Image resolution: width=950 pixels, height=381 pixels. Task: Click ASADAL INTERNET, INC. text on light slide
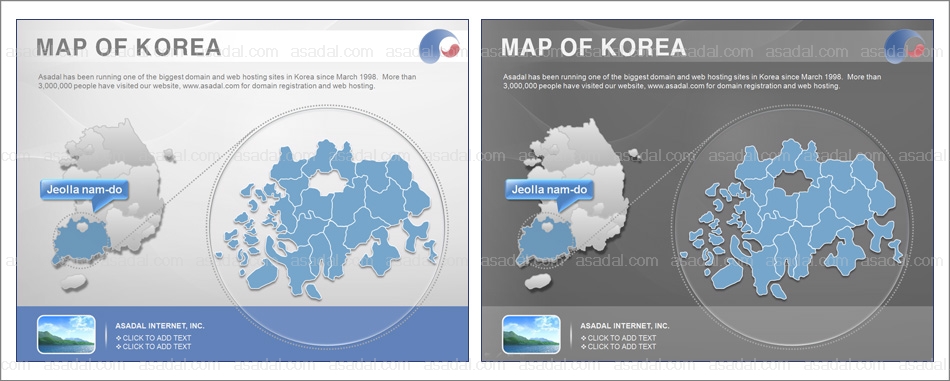pyautogui.click(x=160, y=326)
